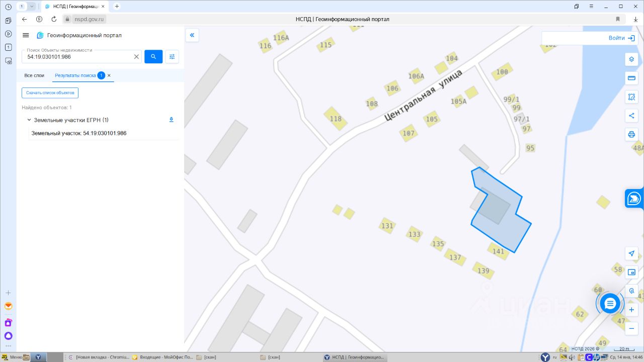The image size is (644, 362).
Task: Zoom in with the plus button
Action: pyautogui.click(x=631, y=310)
